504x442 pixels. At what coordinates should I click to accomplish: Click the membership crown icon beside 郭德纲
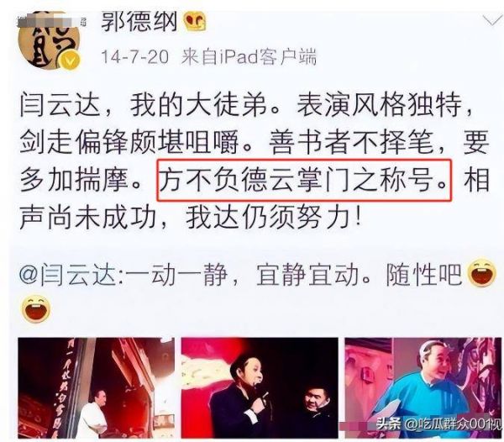tap(195, 21)
